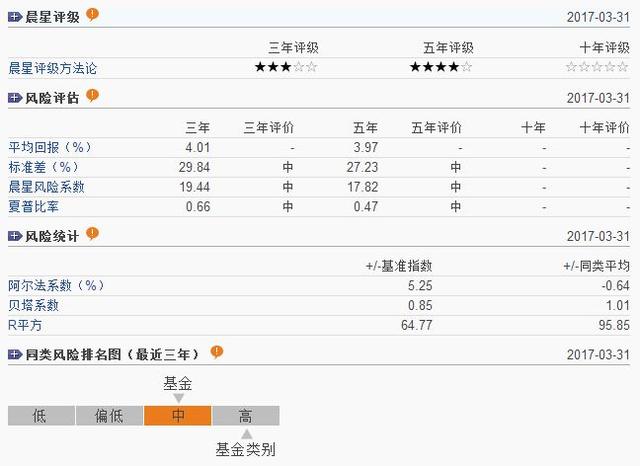Select the orange 中 risk segment

(178, 416)
